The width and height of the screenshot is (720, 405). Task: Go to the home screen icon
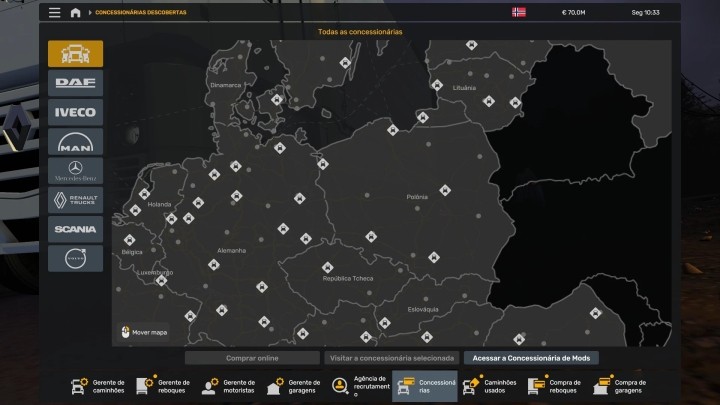[x=75, y=12]
